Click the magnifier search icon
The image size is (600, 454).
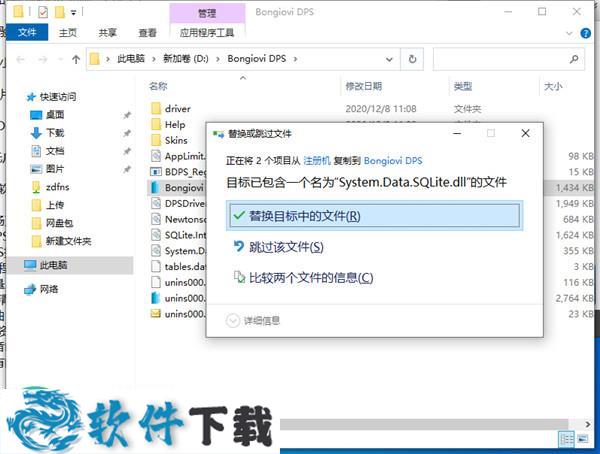(574, 59)
